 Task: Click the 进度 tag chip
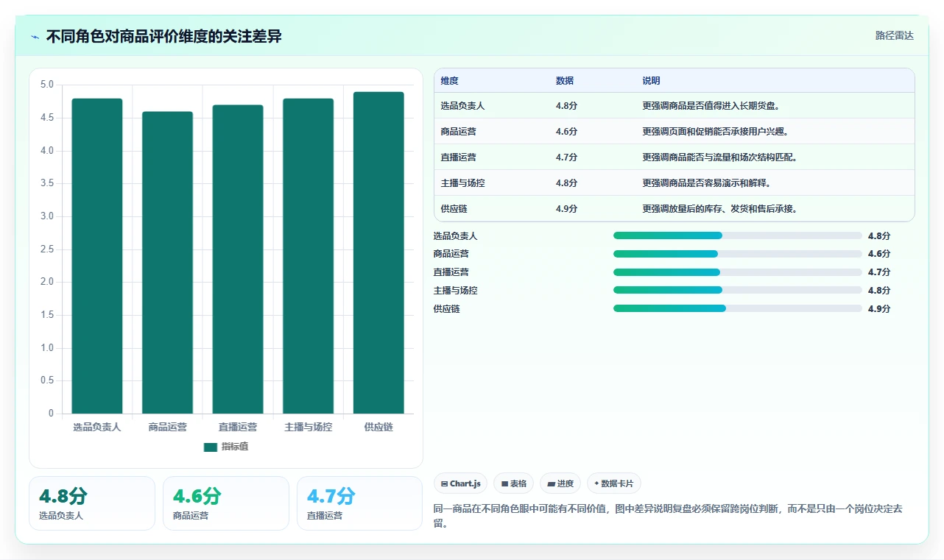(560, 483)
